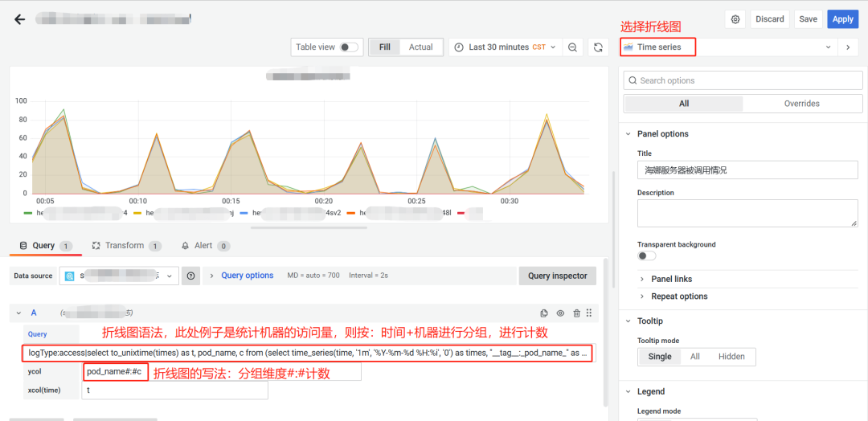Duplicate query A with copy icon
Screen dimensions: 868x421
[x=544, y=313]
